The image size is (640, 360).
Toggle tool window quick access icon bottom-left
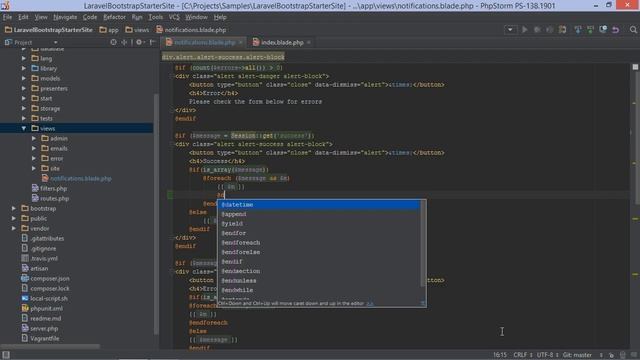(x=6, y=355)
